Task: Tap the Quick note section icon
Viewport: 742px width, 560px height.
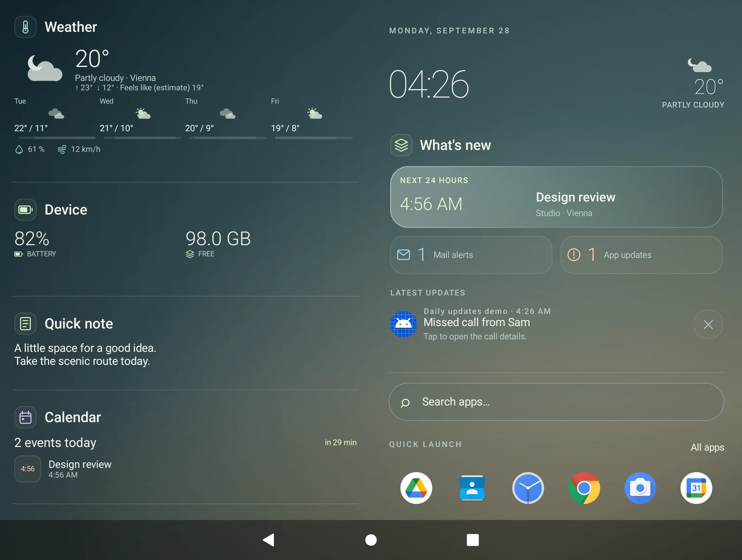Action: pos(26,324)
